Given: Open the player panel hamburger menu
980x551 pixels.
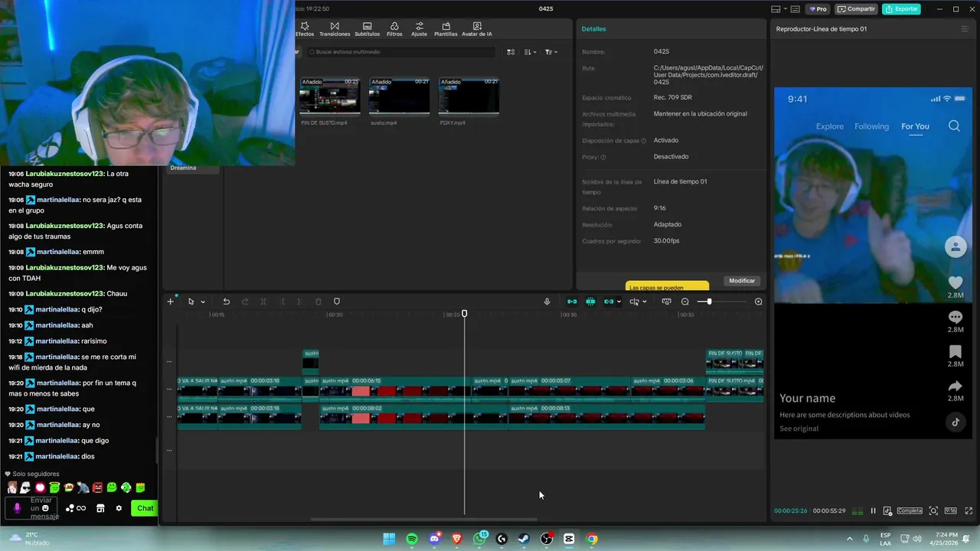Looking at the screenshot, I should (965, 29).
